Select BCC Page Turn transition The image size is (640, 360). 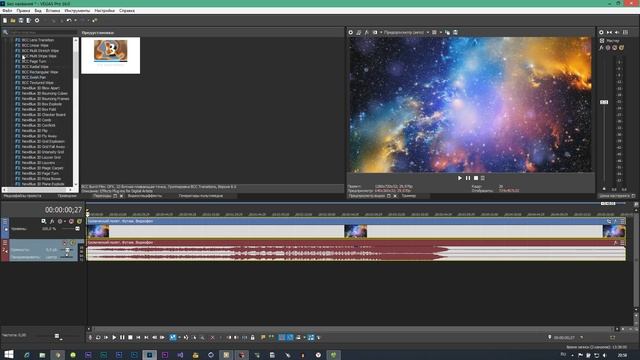coord(34,61)
